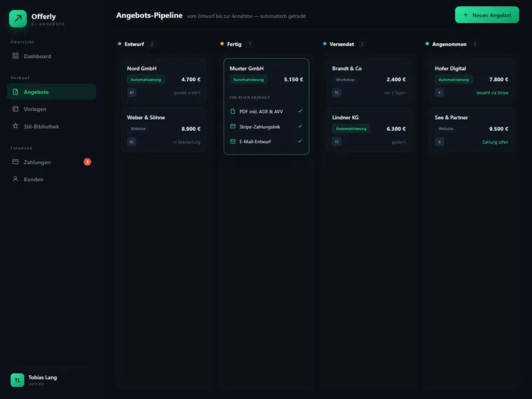This screenshot has width=532, height=399.
Task: Click the Stripe-Zahlungslink card icon
Action: pyautogui.click(x=232, y=126)
